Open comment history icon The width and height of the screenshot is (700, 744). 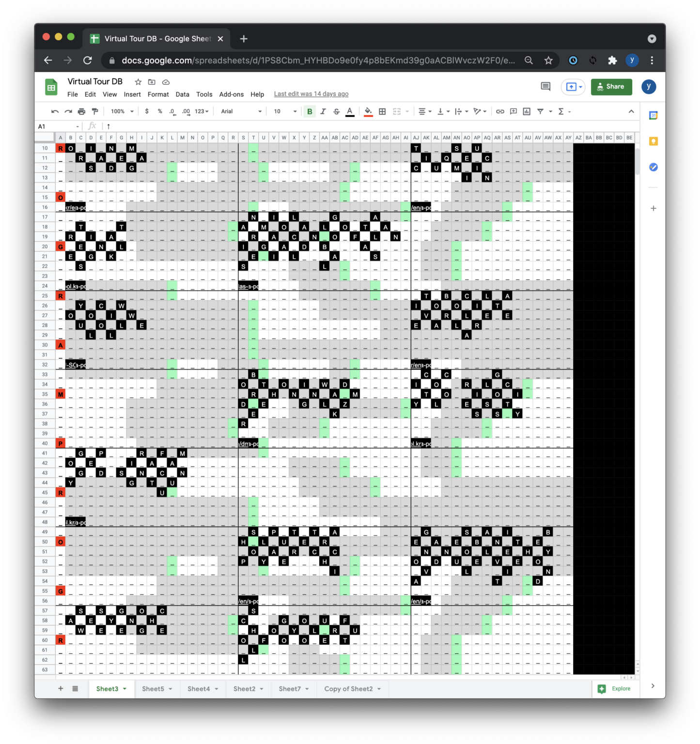pyautogui.click(x=545, y=87)
